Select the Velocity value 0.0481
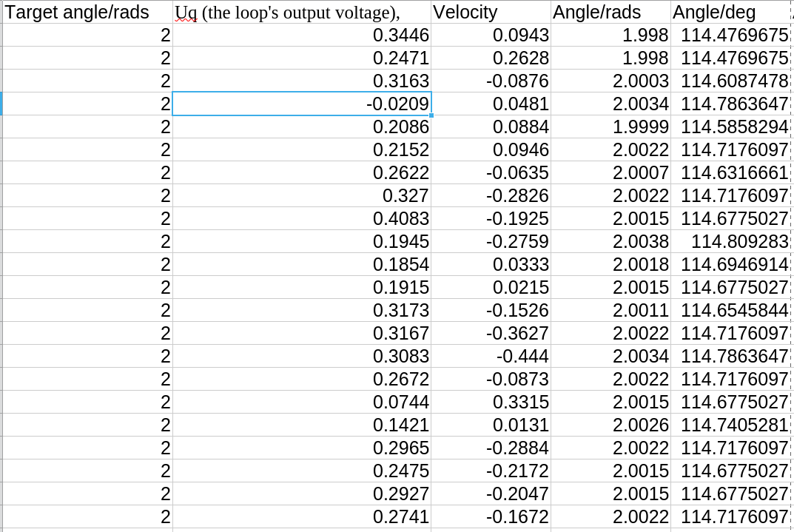This screenshot has width=794, height=532. (491, 104)
